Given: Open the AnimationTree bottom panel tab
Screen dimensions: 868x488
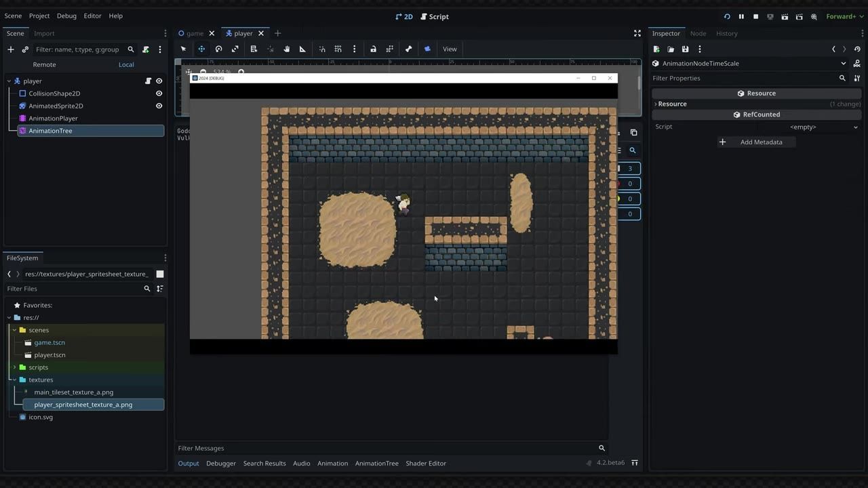Looking at the screenshot, I should pos(376,463).
